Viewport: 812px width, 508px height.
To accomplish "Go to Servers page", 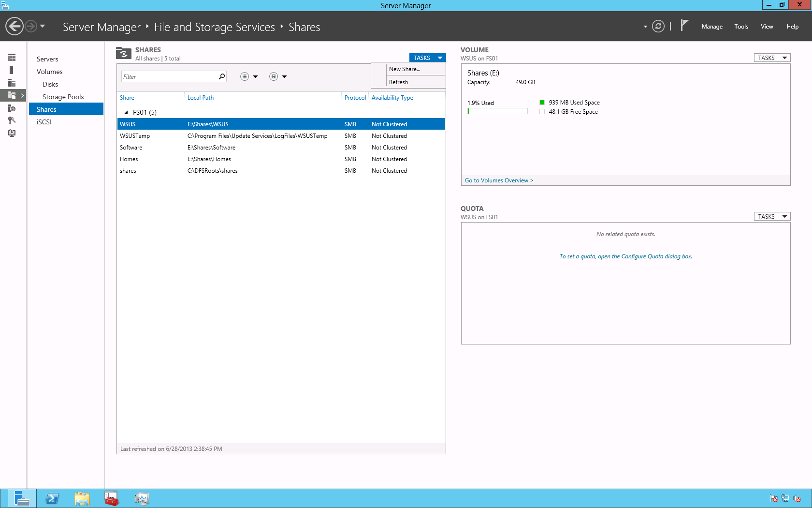I will point(47,59).
